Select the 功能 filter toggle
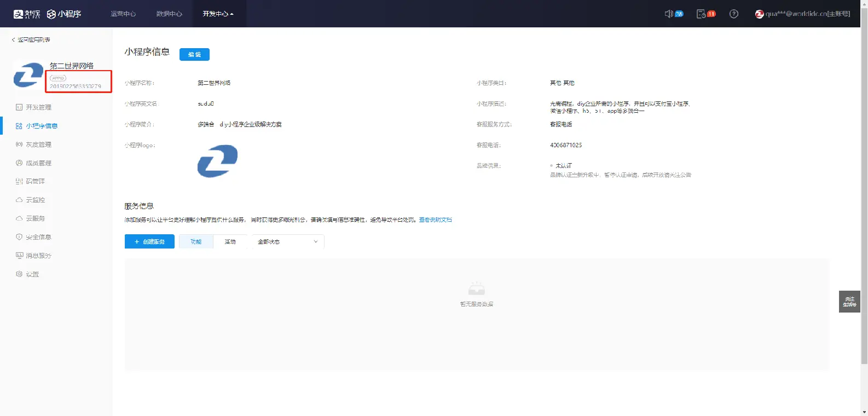Viewport: 868px width, 416px height. coord(196,241)
